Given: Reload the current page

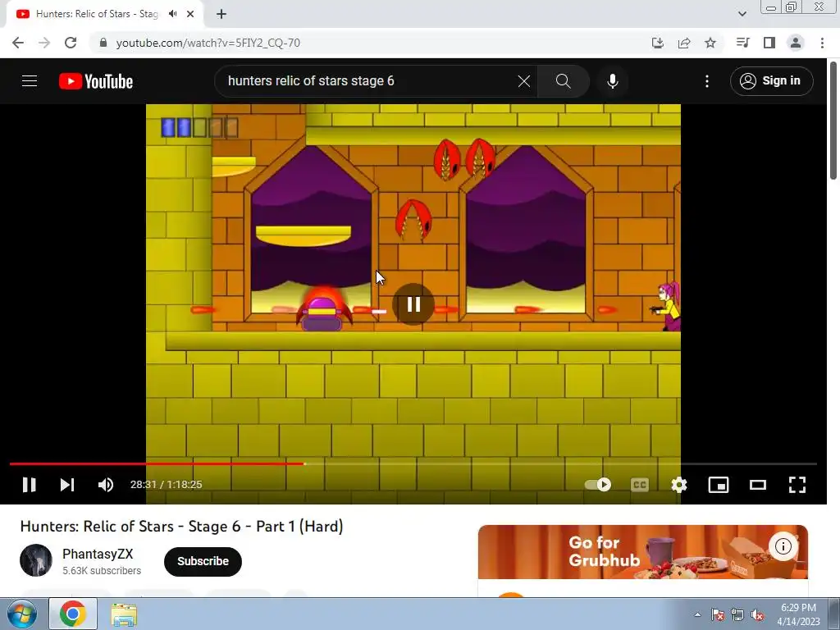Looking at the screenshot, I should [71, 43].
